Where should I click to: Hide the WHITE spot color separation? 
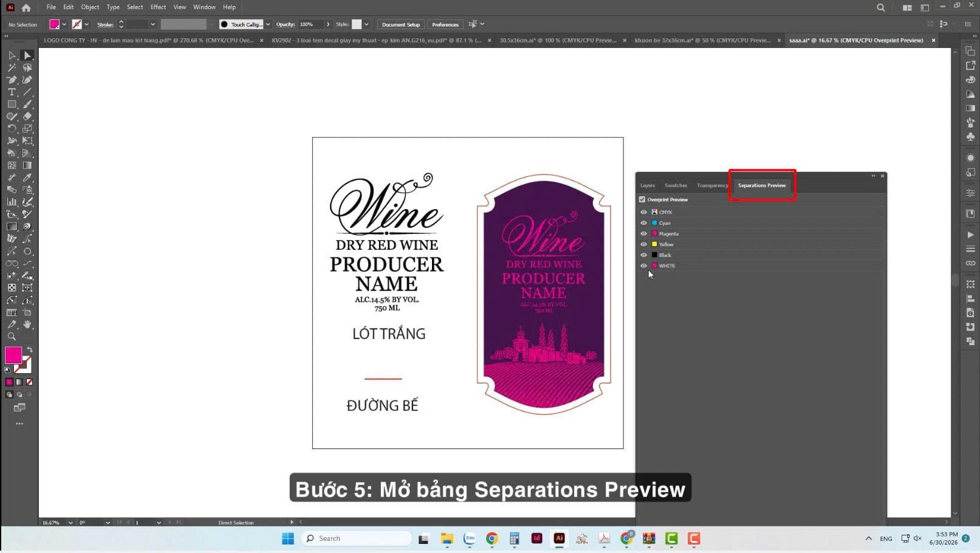[x=643, y=266]
